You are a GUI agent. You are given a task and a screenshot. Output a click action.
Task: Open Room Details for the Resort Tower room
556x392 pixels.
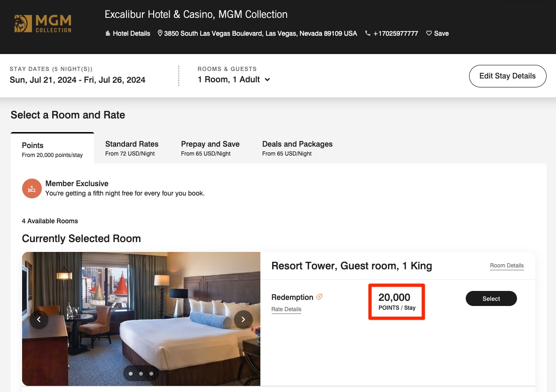coord(507,266)
